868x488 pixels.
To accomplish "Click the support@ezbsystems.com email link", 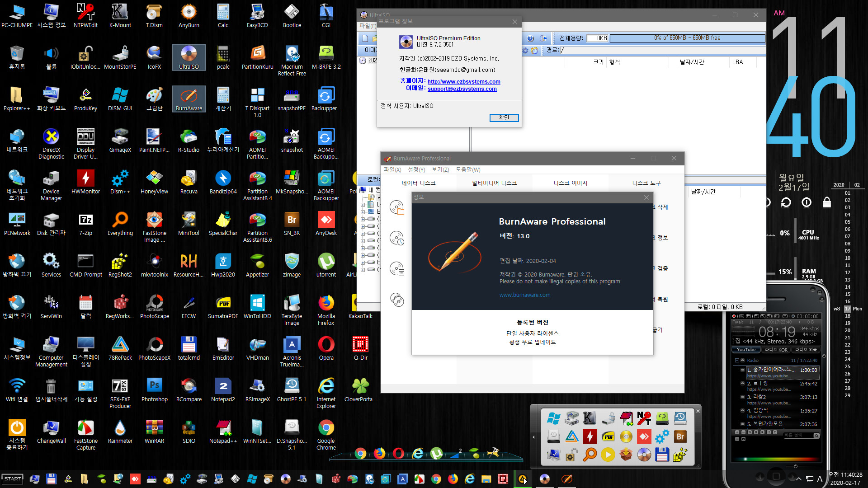I will pos(462,89).
